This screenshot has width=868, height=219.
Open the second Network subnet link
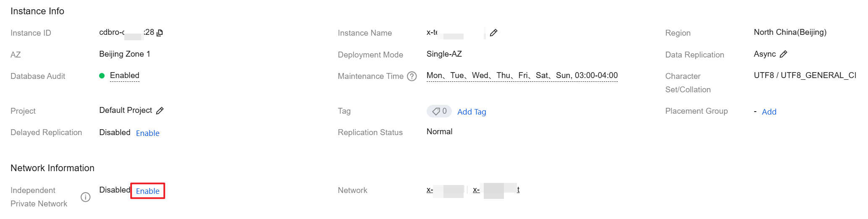[x=496, y=190]
